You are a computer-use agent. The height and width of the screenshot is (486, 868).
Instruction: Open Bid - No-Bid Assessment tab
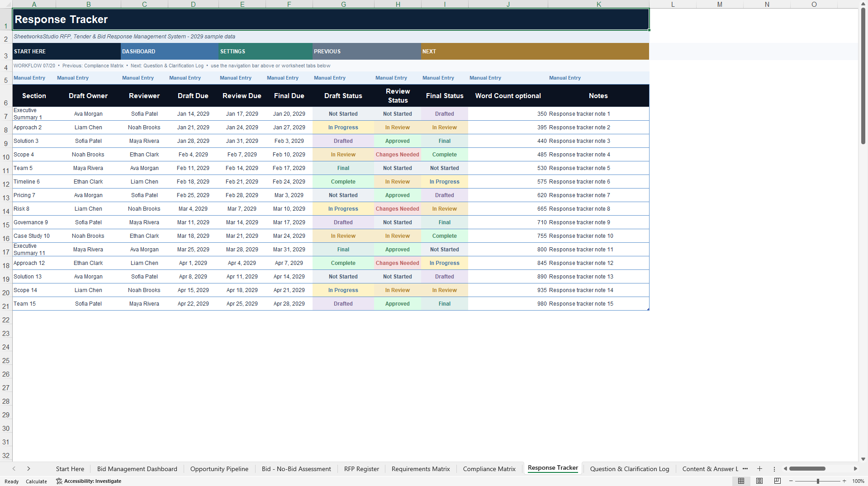[x=296, y=469]
